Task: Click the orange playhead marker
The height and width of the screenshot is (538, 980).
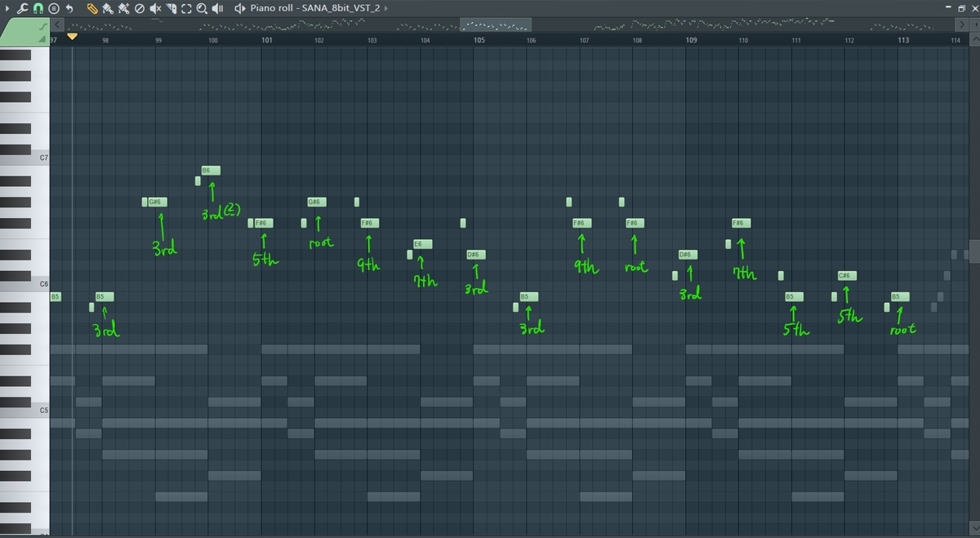Action: [72, 37]
